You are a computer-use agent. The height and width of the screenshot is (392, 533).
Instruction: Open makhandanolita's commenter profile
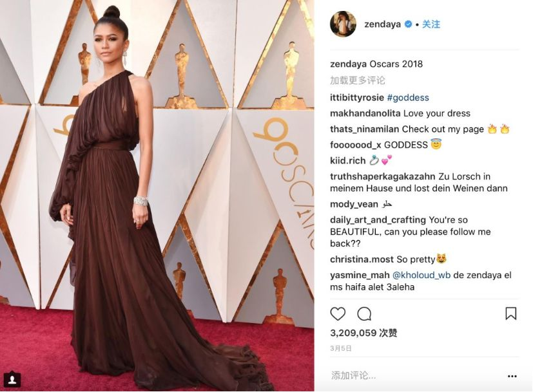point(365,113)
